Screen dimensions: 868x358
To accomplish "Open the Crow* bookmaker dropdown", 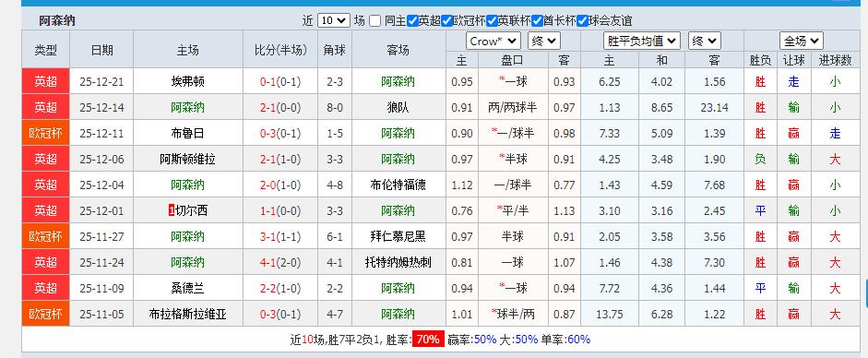I will pos(493,41).
